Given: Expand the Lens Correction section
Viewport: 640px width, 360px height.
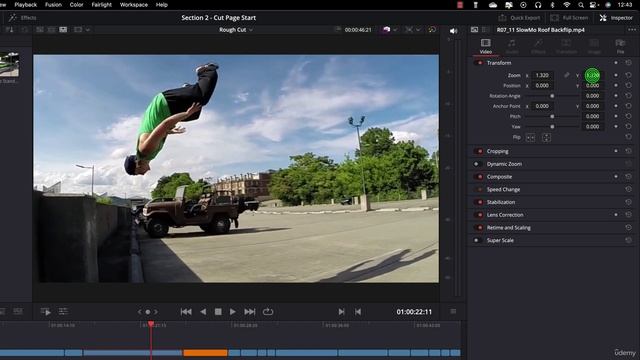Looking at the screenshot, I should [505, 215].
